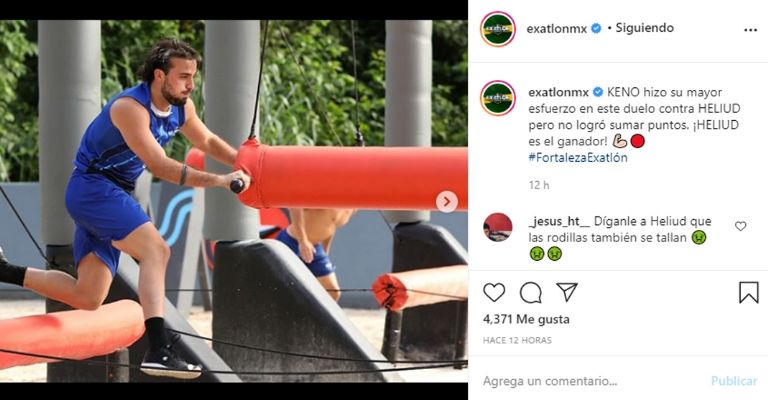The height and width of the screenshot is (400, 768).
Task: Click the _jesus_ht__ commenter avatar
Action: [498, 227]
